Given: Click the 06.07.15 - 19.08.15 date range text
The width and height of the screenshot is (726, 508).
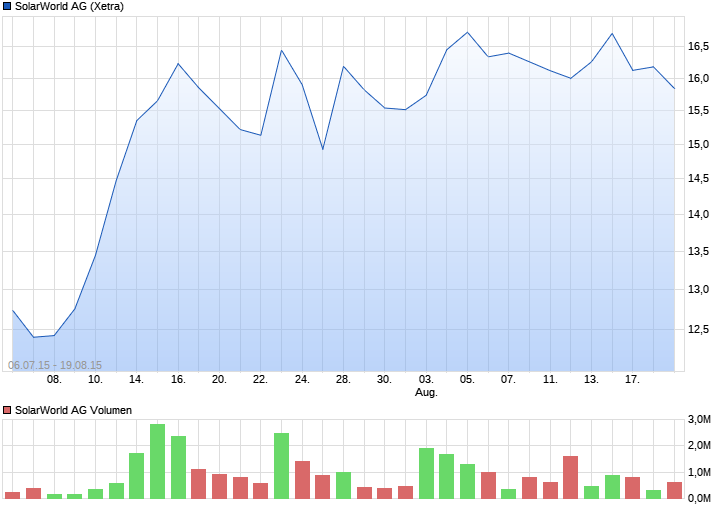Looking at the screenshot, I should click(55, 365).
